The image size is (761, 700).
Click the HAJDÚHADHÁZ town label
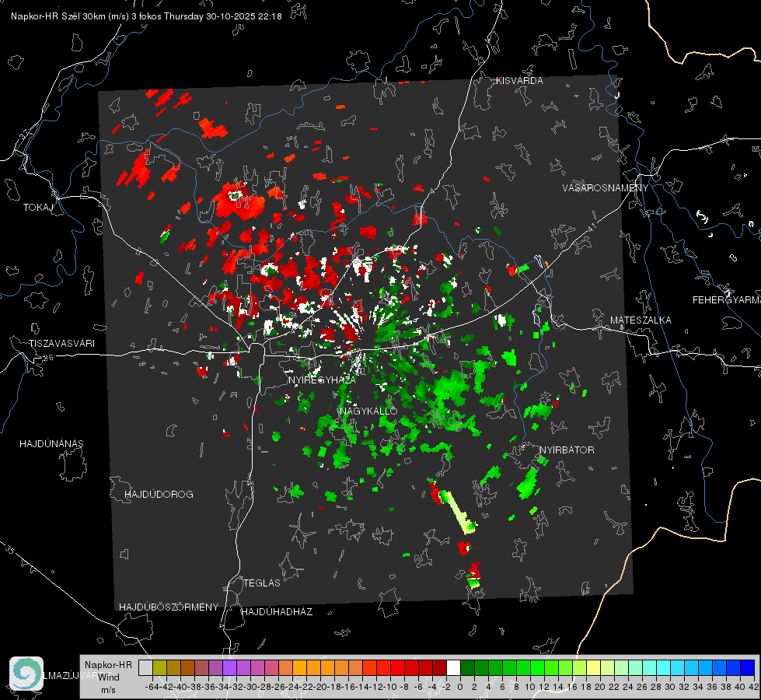tap(277, 612)
